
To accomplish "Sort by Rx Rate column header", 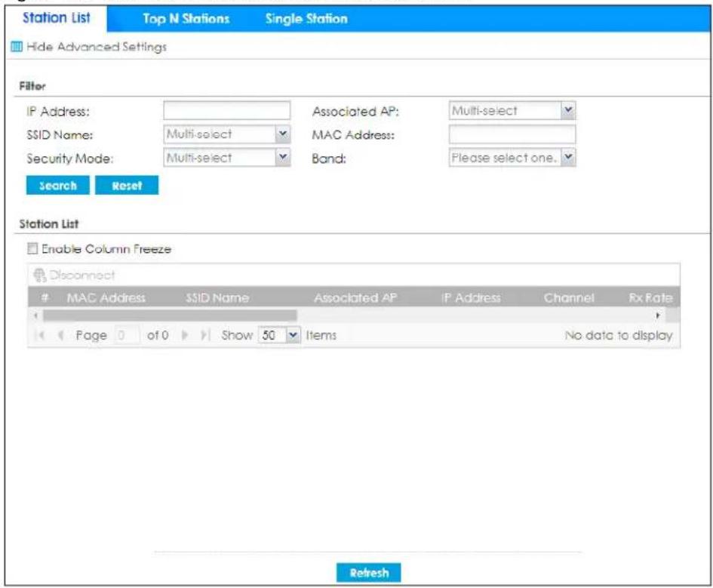I will point(650,298).
